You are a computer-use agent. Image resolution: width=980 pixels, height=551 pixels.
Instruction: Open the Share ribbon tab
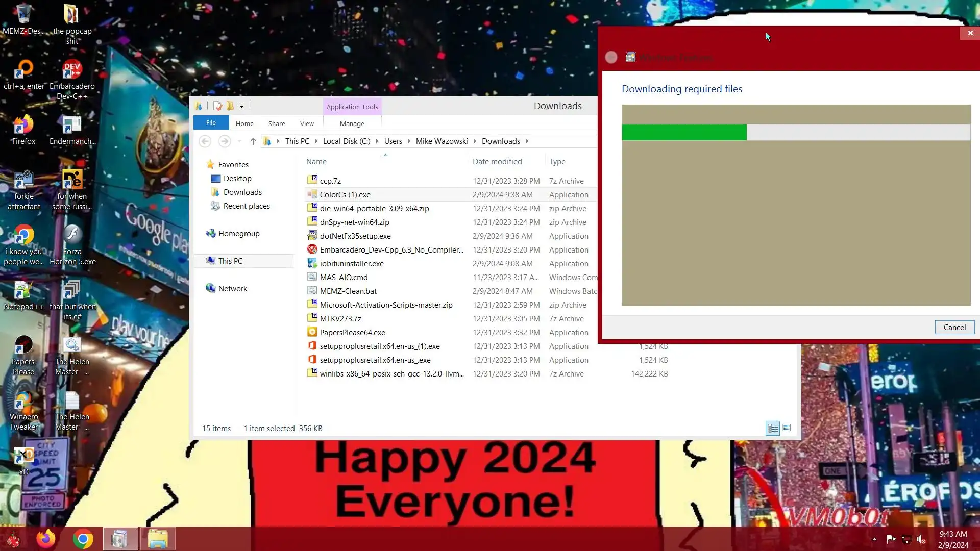point(277,123)
